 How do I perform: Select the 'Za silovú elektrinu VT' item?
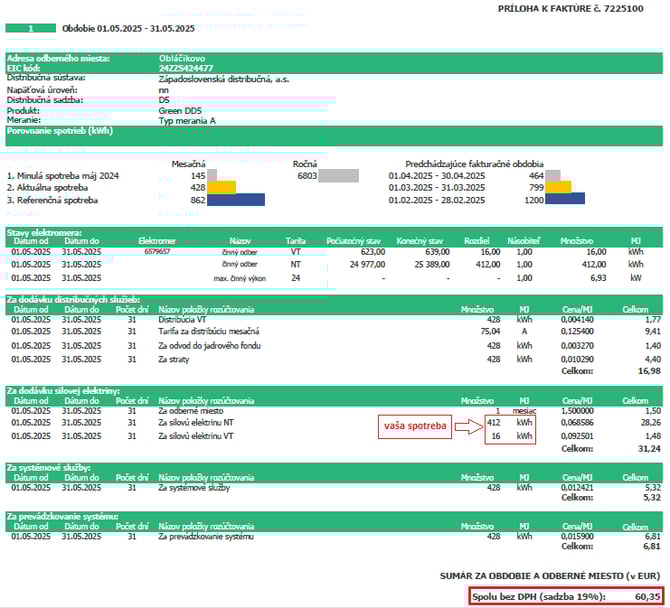(x=196, y=436)
